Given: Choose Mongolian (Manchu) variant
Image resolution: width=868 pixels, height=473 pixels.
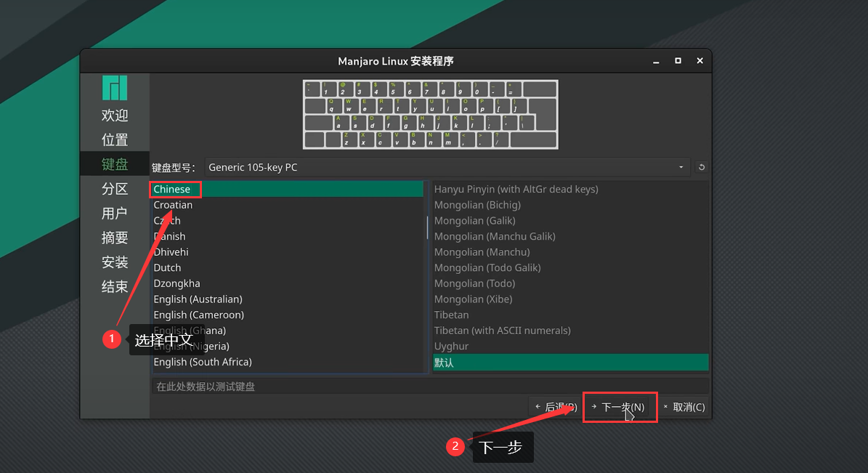Looking at the screenshot, I should 571,252.
